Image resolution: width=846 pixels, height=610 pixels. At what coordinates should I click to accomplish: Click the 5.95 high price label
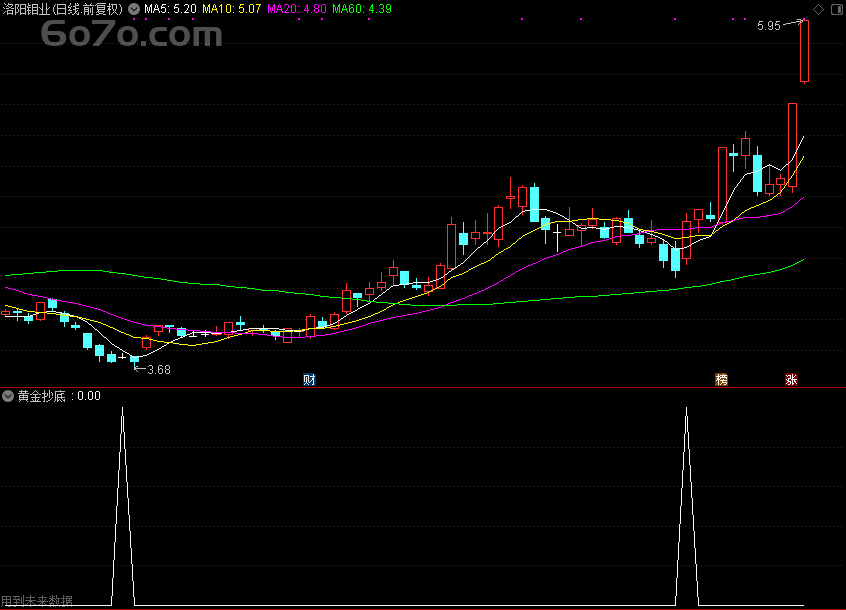(768, 26)
